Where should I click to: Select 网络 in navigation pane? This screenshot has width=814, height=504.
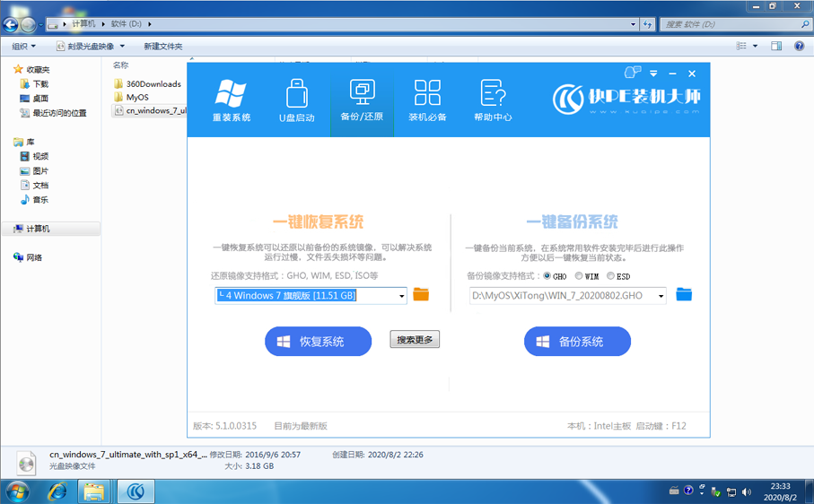coord(34,257)
